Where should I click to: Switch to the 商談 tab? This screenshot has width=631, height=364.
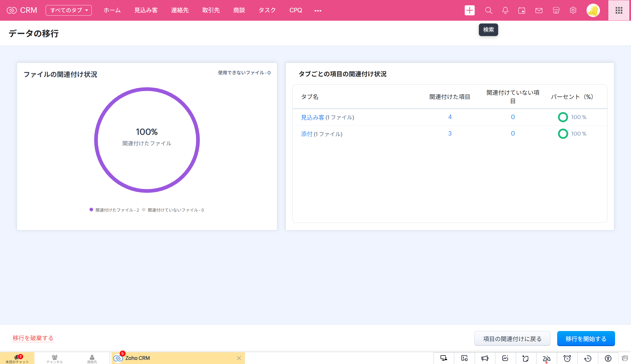(x=239, y=10)
